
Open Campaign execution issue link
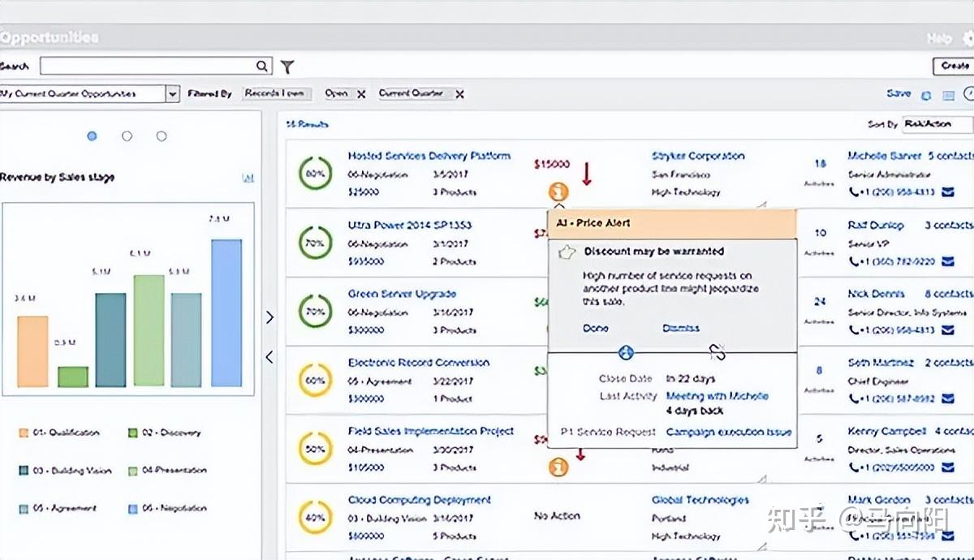pos(729,433)
